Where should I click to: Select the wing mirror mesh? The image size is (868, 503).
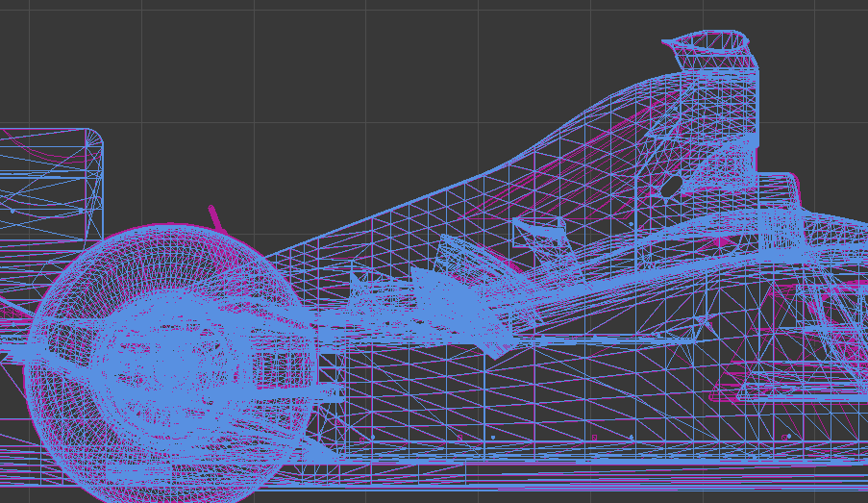(x=541, y=231)
